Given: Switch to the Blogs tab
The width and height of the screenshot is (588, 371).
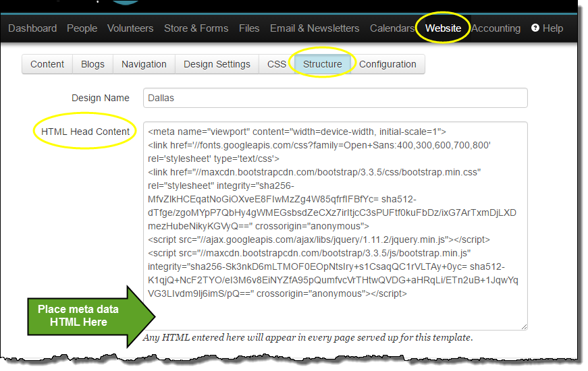Looking at the screenshot, I should coord(92,65).
